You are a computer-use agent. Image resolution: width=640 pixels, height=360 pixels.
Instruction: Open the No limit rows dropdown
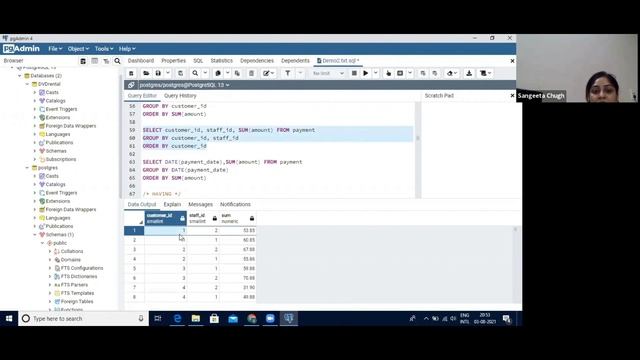328,73
